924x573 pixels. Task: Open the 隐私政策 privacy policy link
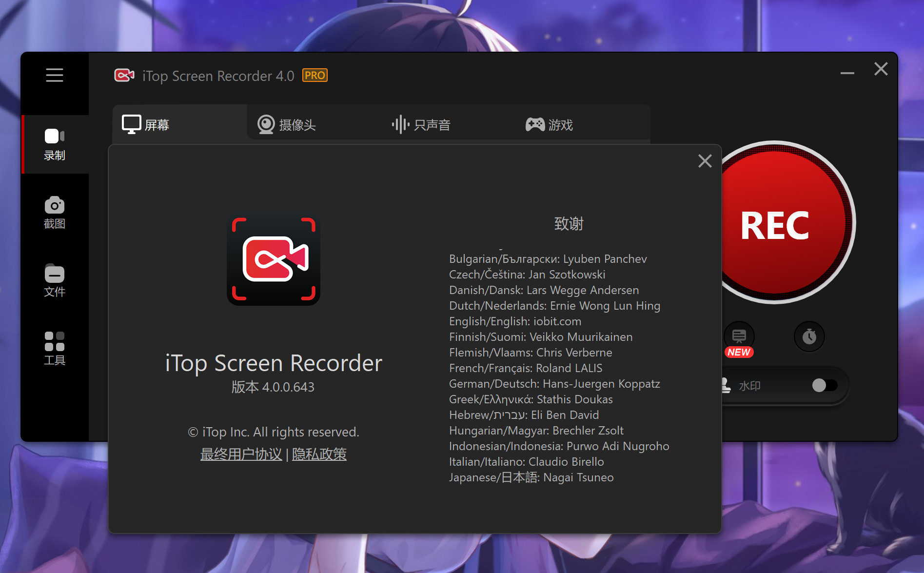click(319, 454)
